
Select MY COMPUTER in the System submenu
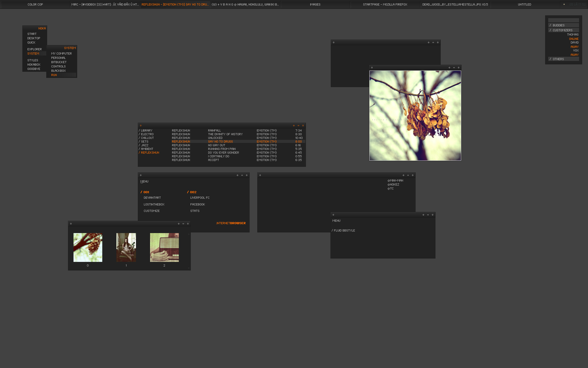[x=62, y=53]
